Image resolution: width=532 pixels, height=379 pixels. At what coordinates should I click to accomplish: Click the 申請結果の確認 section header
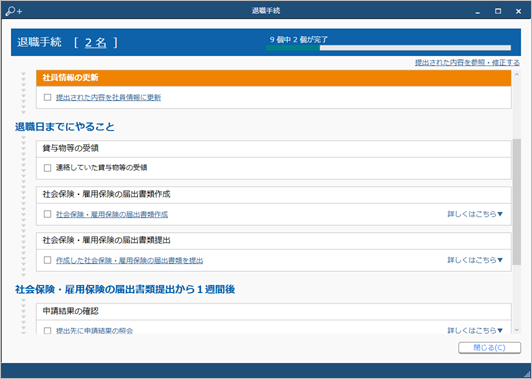pos(273,311)
